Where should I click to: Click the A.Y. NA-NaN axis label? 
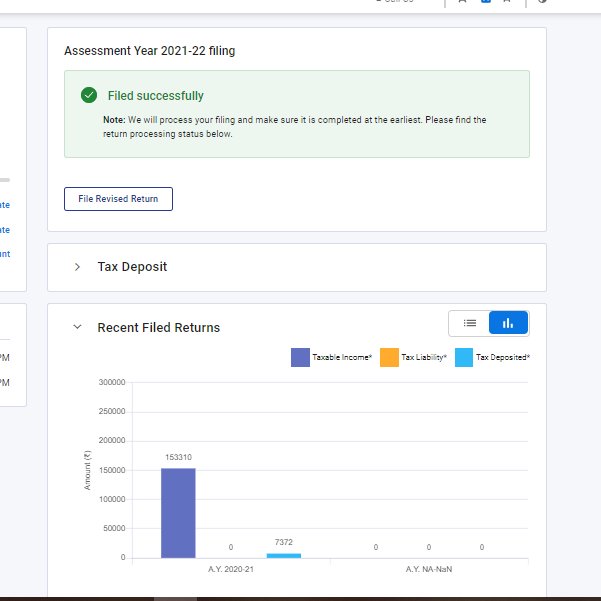(x=429, y=569)
